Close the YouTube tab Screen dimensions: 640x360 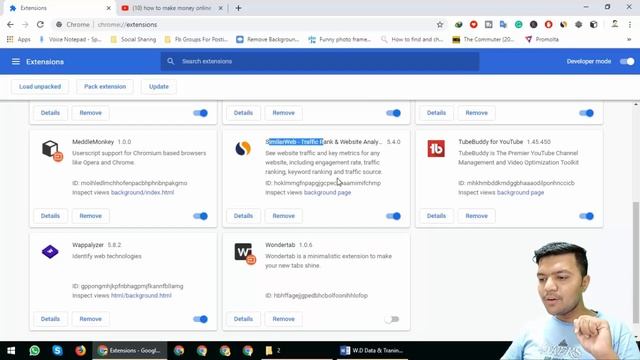pos(220,8)
